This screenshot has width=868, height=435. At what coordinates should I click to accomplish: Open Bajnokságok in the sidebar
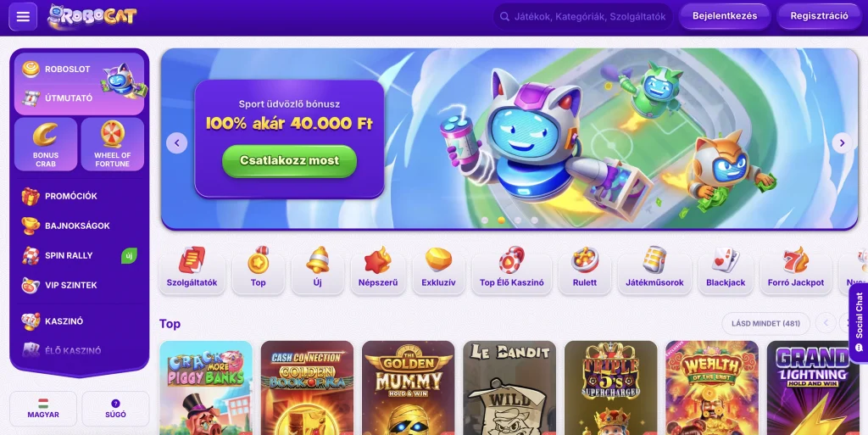point(79,226)
